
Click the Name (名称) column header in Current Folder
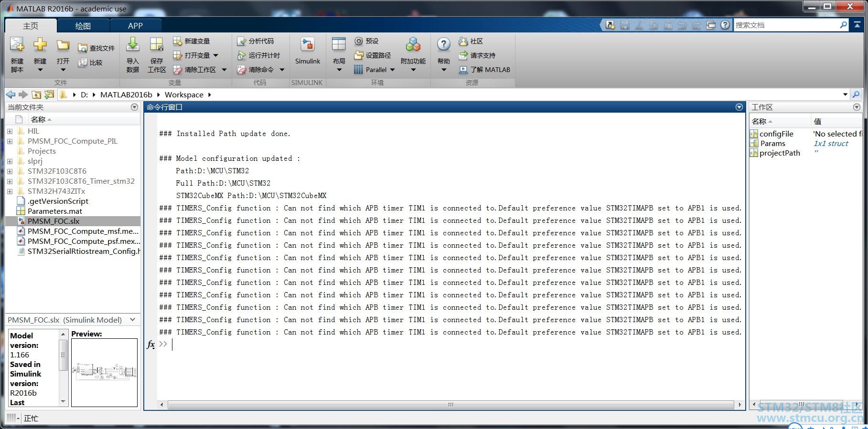(84, 119)
